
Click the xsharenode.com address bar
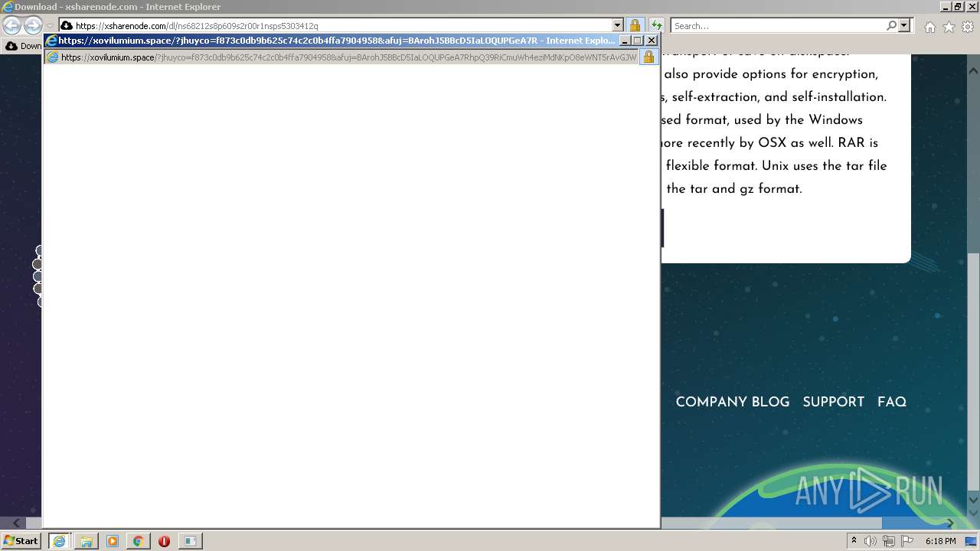[x=342, y=26]
